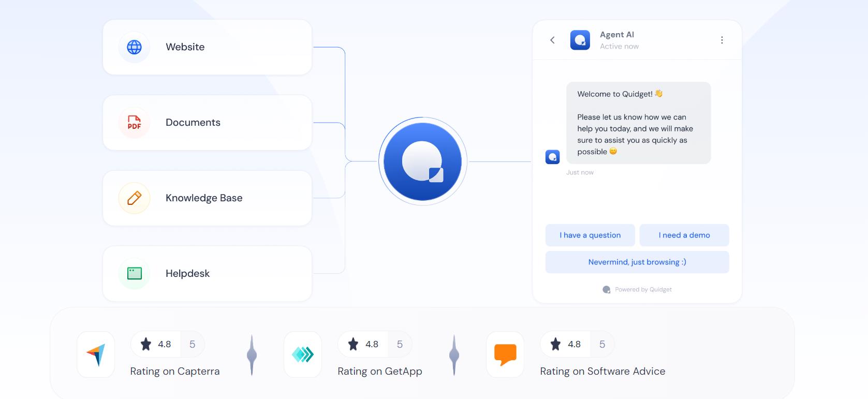The height and width of the screenshot is (399, 868).
Task: Go back using the chat header chevron
Action: point(552,40)
